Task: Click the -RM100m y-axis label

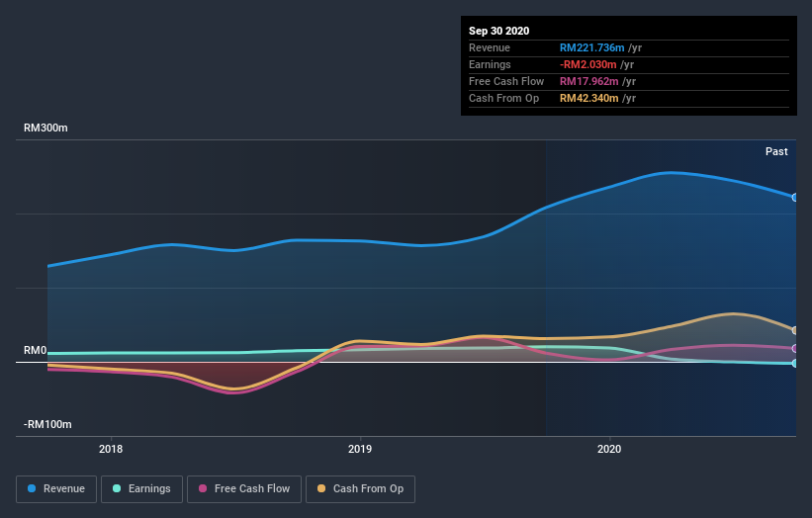Action: point(47,424)
